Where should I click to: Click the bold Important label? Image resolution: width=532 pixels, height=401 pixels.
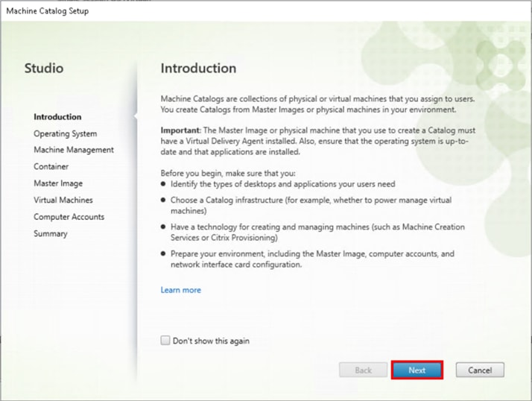(180, 130)
